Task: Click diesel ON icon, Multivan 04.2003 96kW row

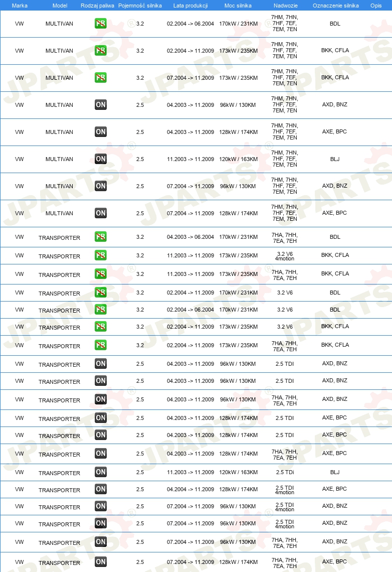Action: point(101,105)
